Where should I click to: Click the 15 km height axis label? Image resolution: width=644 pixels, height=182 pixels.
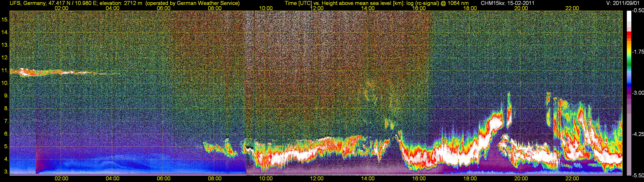point(5,20)
